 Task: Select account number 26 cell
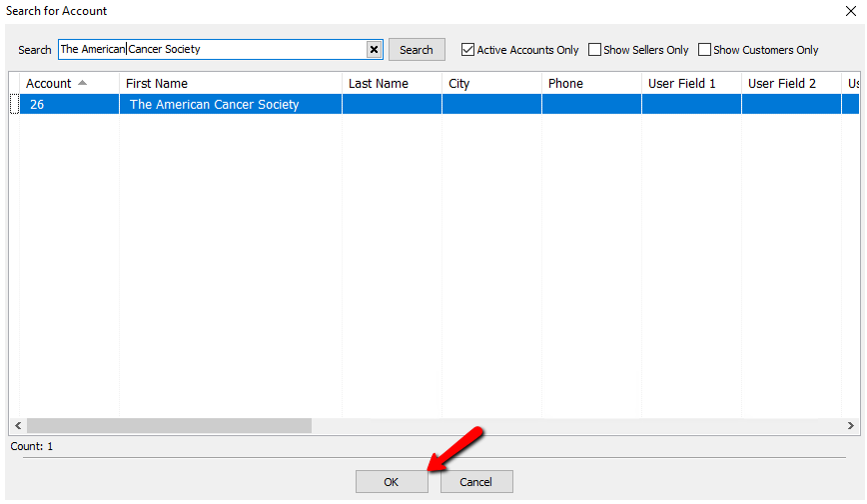(x=69, y=105)
